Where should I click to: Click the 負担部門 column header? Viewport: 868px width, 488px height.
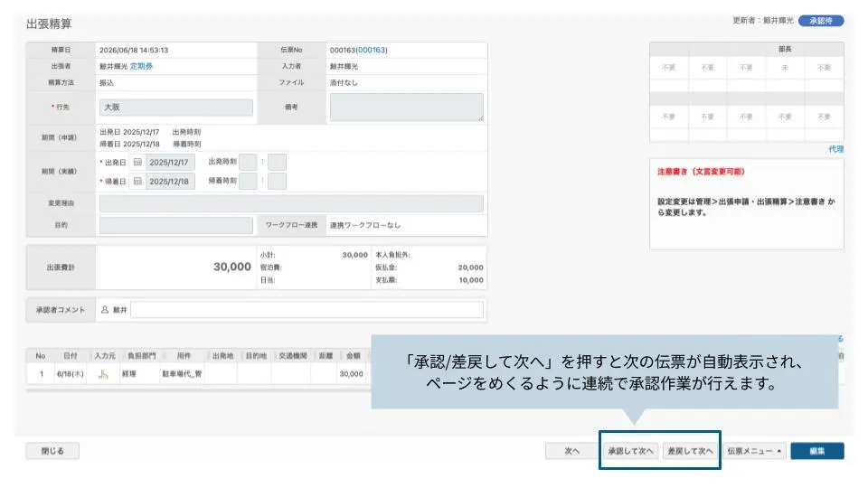pyautogui.click(x=141, y=356)
